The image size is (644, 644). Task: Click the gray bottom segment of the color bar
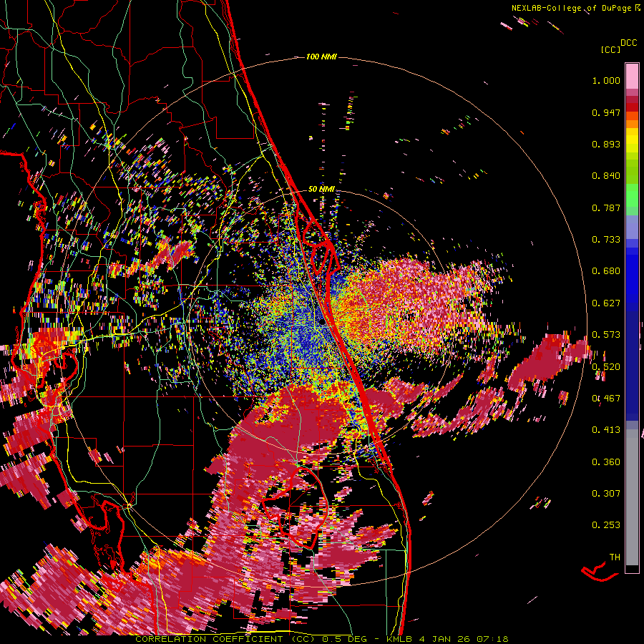632,497
